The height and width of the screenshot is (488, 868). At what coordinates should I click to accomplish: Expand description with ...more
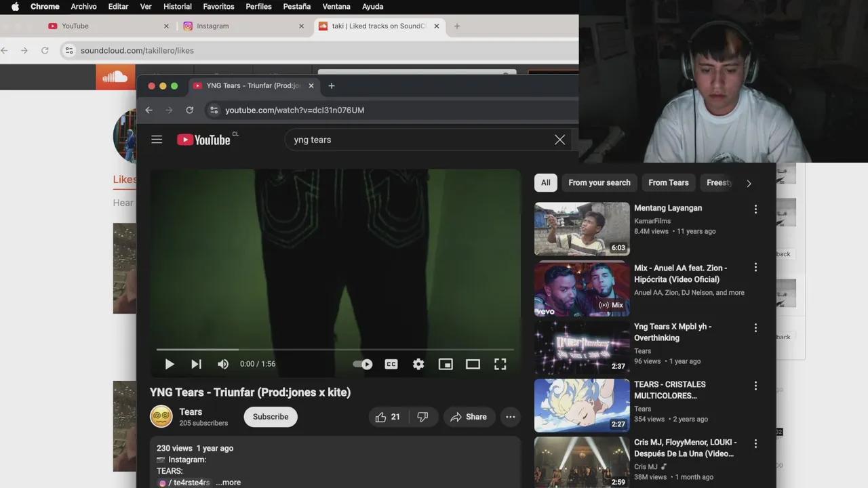(229, 483)
